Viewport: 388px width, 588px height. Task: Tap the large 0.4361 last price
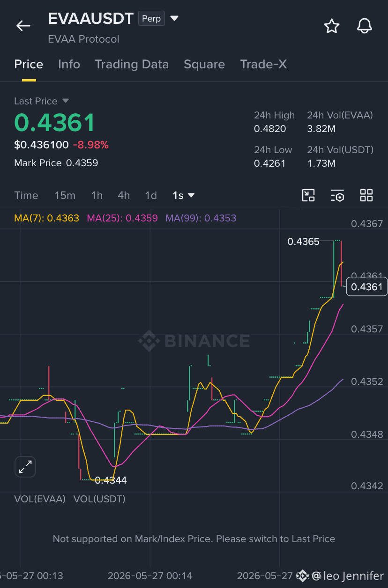click(x=54, y=123)
